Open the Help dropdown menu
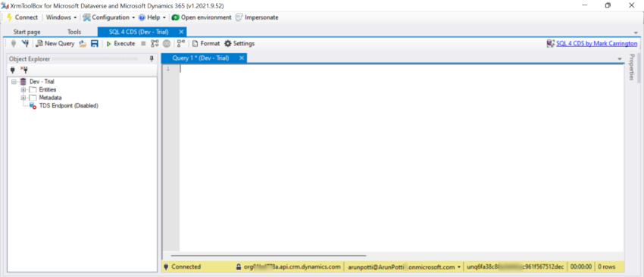 coord(152,17)
